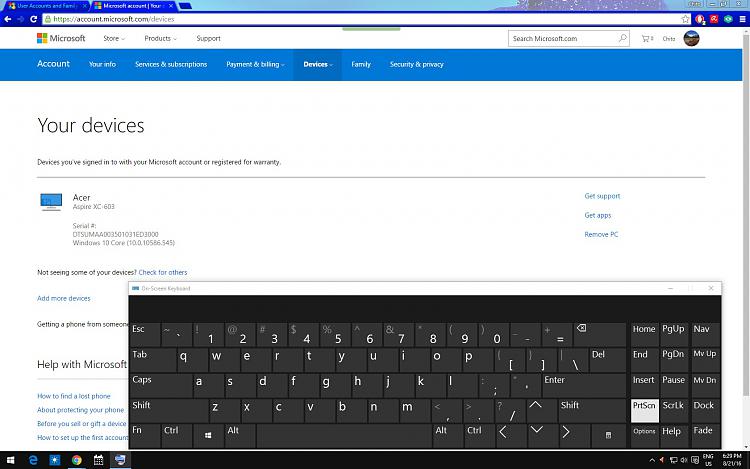
Task: Click the Get support link
Action: [602, 196]
